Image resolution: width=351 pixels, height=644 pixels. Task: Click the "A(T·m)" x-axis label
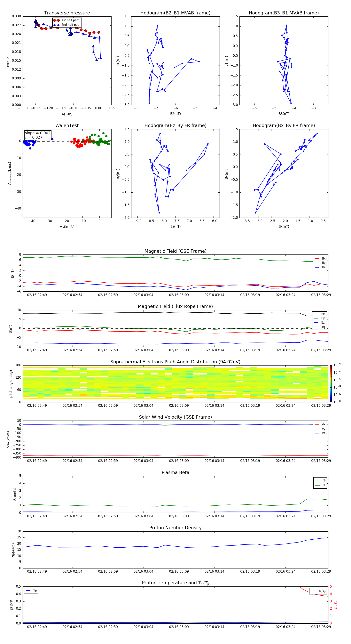coord(67,114)
